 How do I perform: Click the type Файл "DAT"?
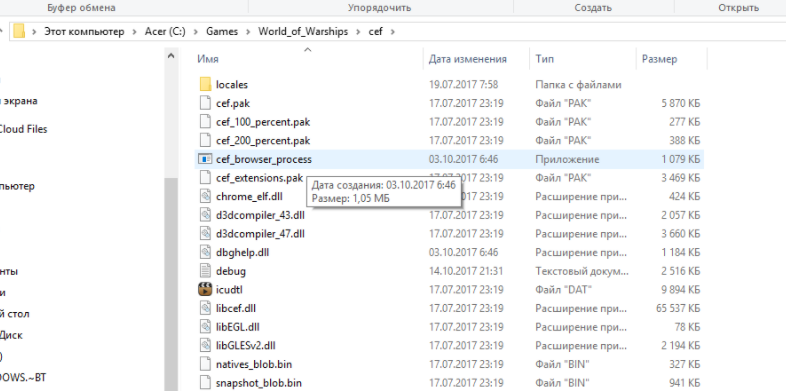563,289
